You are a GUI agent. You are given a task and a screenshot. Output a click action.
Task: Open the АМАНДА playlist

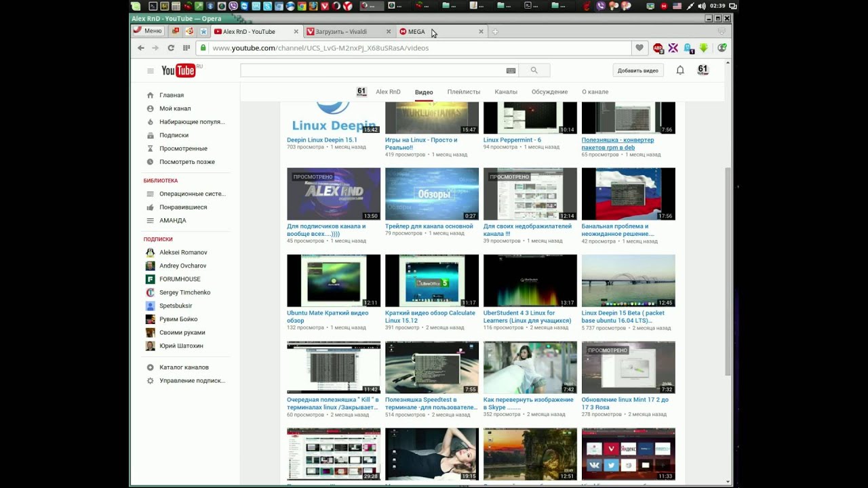[172, 220]
